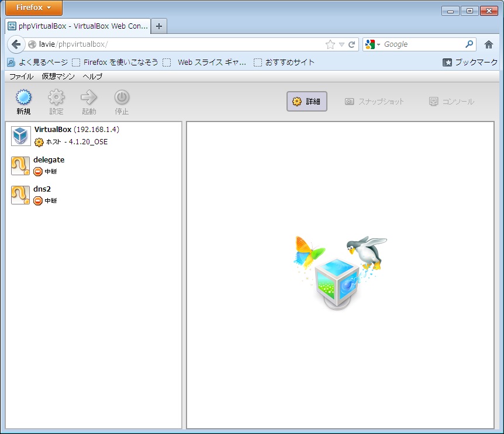Image resolution: width=504 pixels, height=434 pixels.
Task: Open the ブックマーク menu button
Action: coord(470,63)
